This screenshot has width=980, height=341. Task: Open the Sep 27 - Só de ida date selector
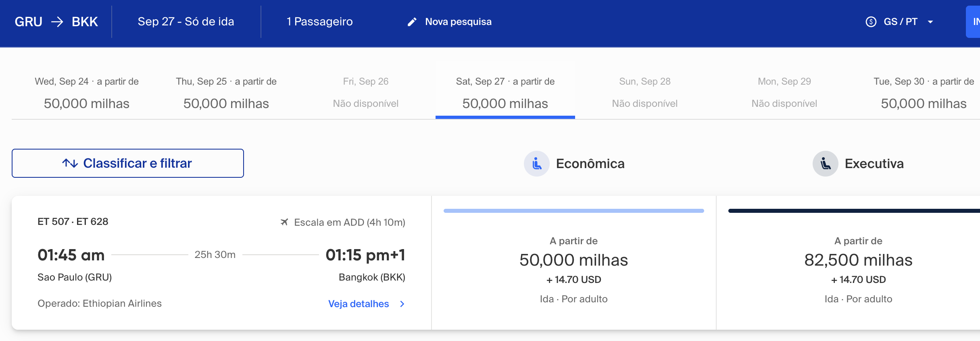click(x=186, y=22)
